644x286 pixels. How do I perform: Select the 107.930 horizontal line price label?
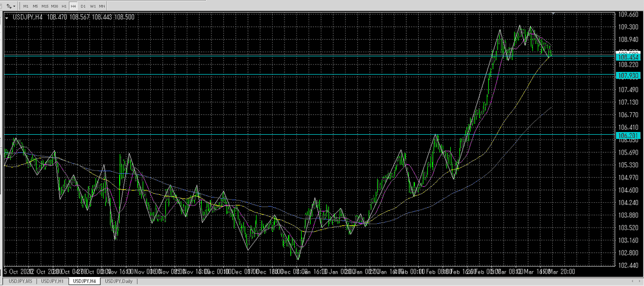(x=628, y=76)
